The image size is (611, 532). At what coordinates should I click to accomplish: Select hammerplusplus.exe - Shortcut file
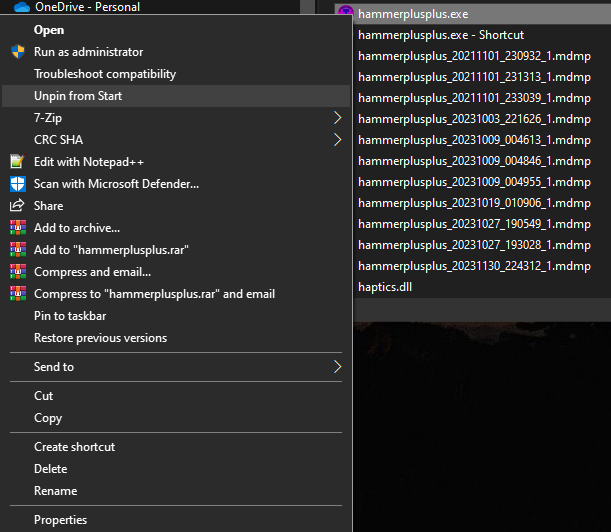(x=441, y=35)
